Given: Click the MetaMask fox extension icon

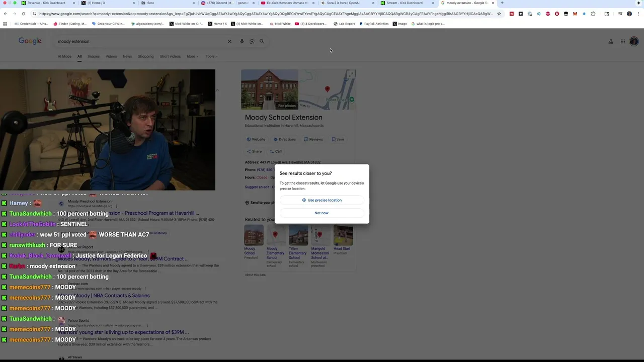Looking at the screenshot, I should tap(575, 14).
